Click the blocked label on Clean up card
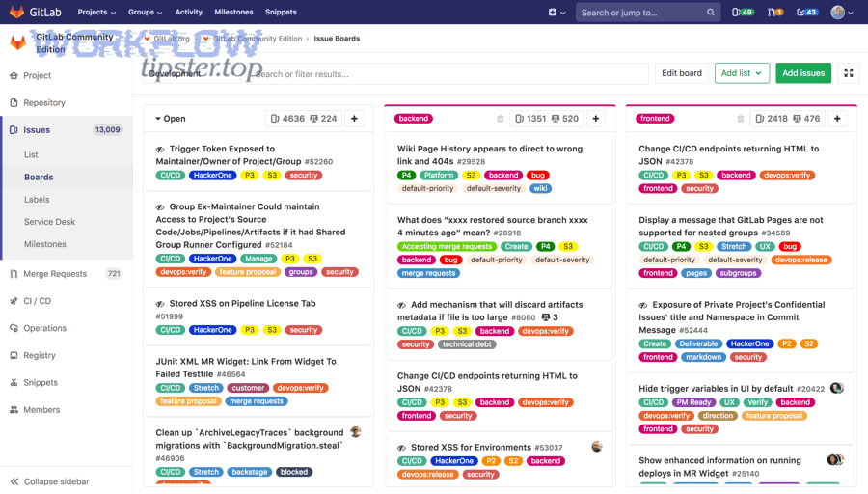 (x=294, y=473)
